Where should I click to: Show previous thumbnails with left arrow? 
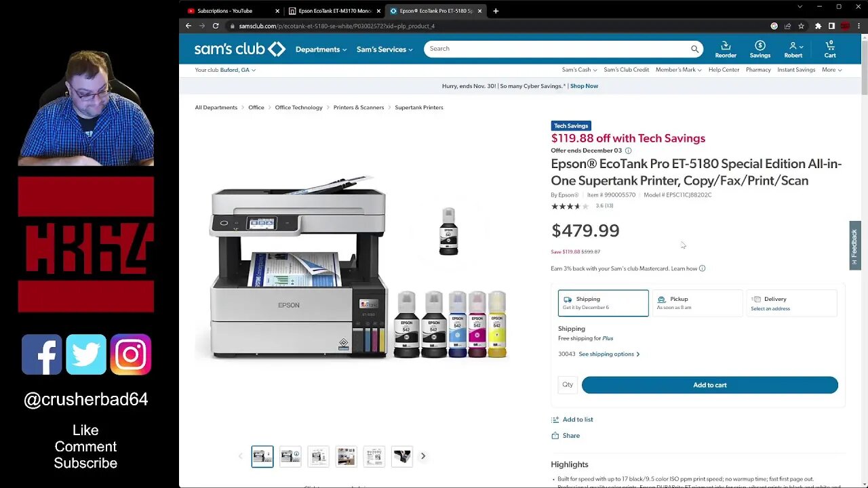(240, 456)
